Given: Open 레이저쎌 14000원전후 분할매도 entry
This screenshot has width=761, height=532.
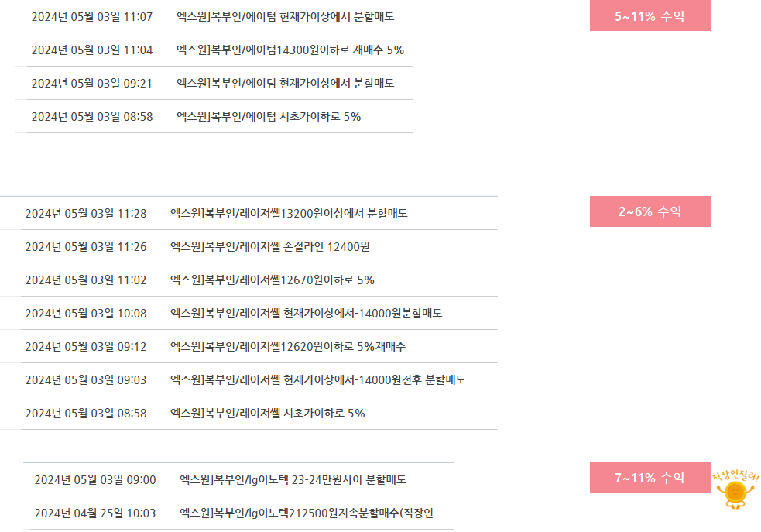Looking at the screenshot, I should tap(317, 379).
